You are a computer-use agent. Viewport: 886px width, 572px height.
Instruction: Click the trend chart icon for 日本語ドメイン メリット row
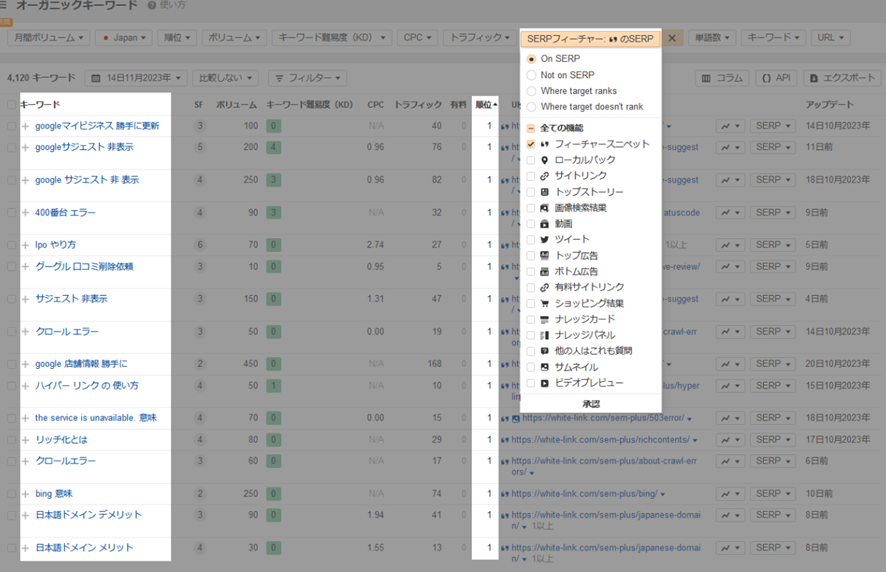[731, 548]
